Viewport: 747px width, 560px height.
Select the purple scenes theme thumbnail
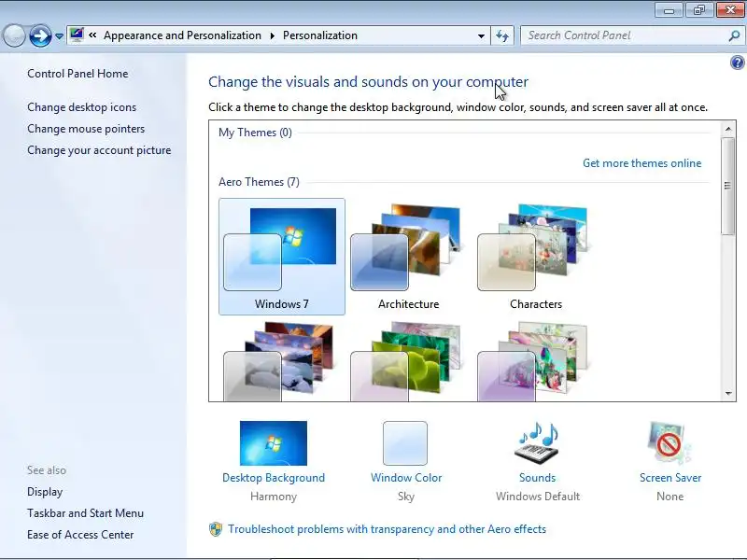click(535, 361)
